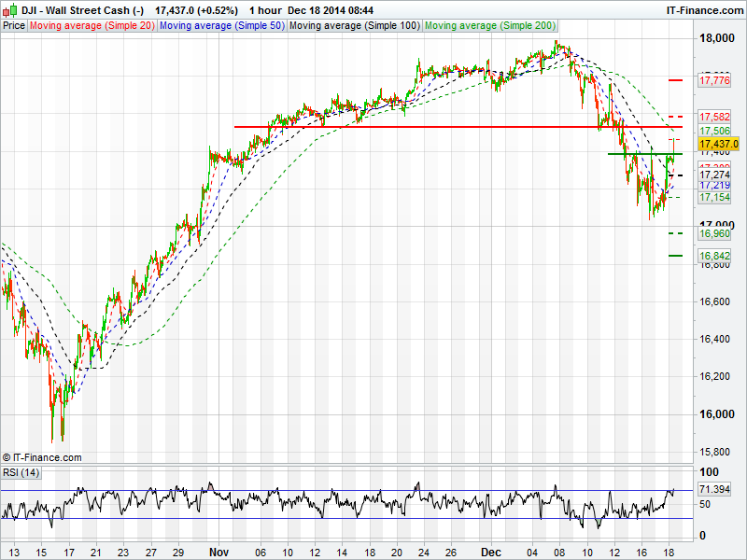Click the dashed green marker beside 16,960
The height and width of the screenshot is (560, 747).
coord(675,233)
